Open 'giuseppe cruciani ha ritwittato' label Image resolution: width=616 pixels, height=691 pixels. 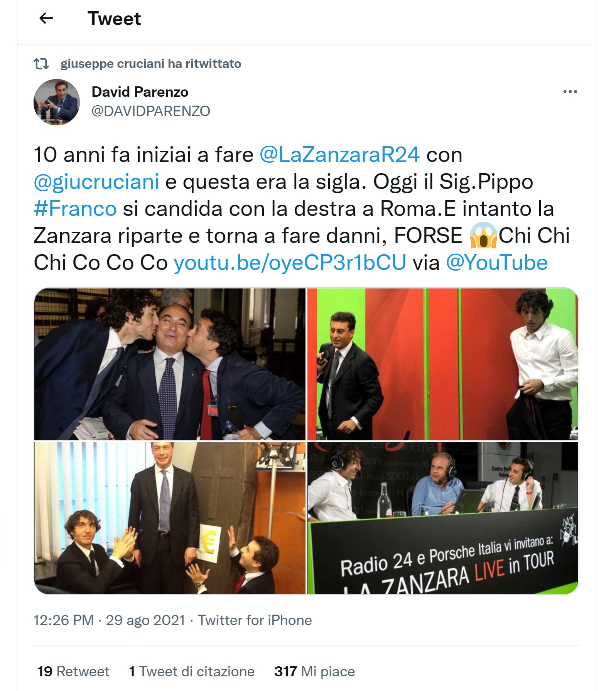pos(151,64)
